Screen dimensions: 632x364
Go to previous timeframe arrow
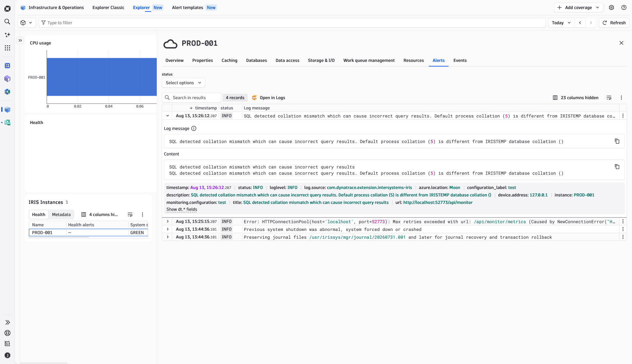[580, 23]
